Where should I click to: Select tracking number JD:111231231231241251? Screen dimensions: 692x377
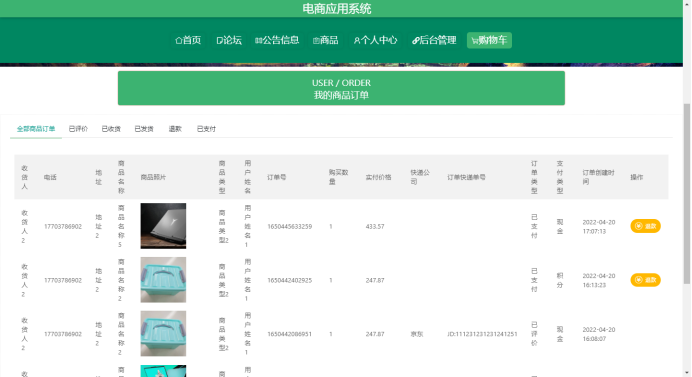[x=482, y=334]
